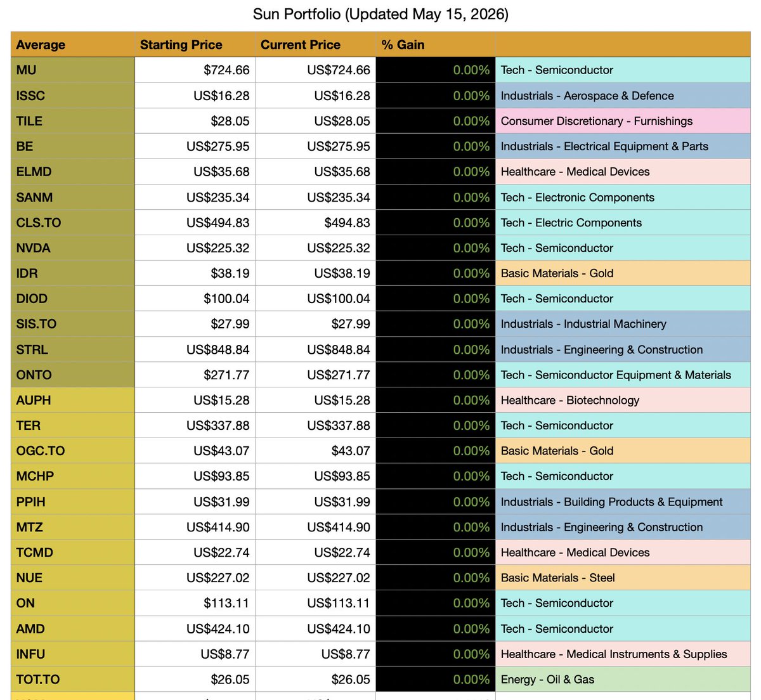
Task: Select the OGC.TO ticker cell
Action: pos(73,451)
